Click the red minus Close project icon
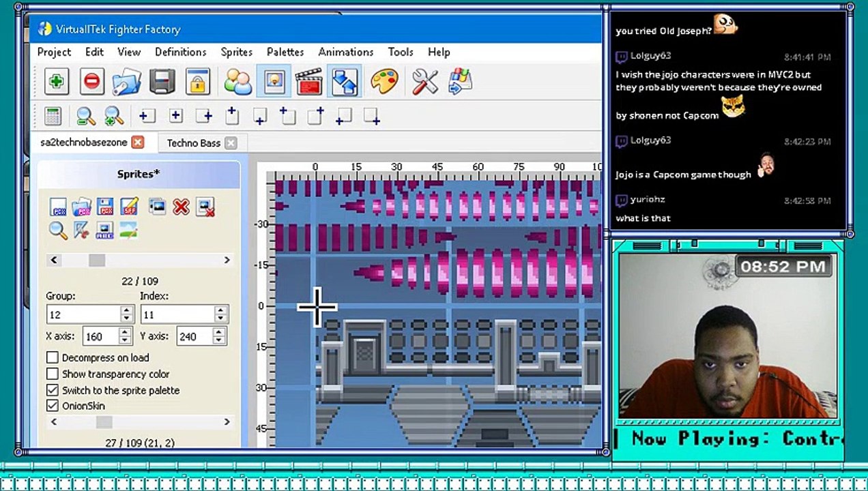Viewport: 868px width, 491px height. (91, 82)
